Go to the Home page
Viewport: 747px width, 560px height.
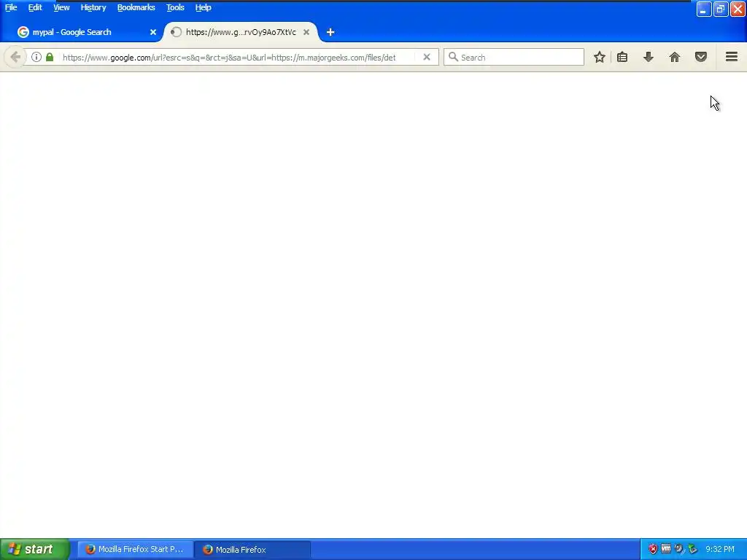pyautogui.click(x=675, y=57)
